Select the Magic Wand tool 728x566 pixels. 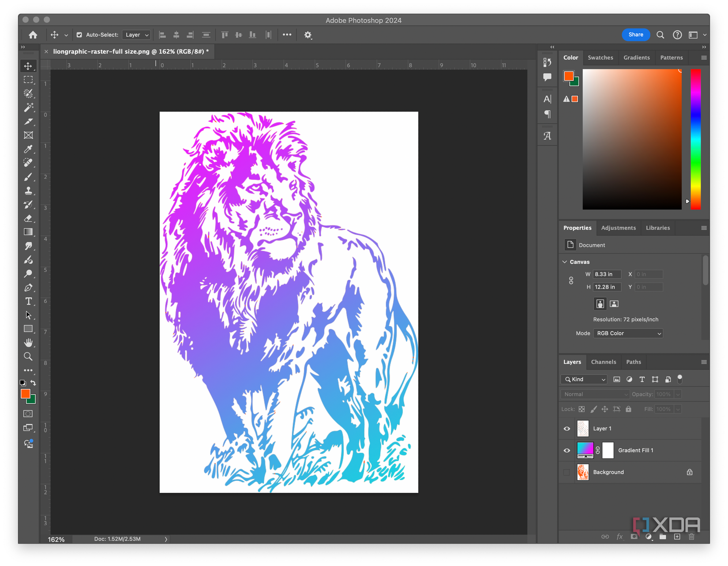tap(28, 107)
